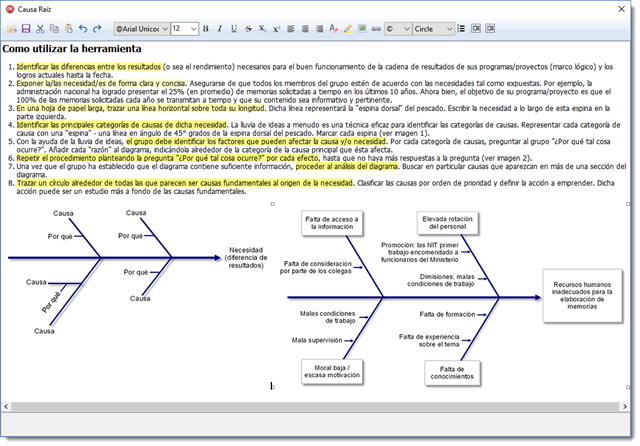Open the Arial Unicode font dropdown
The image size is (640, 446).
point(142,29)
